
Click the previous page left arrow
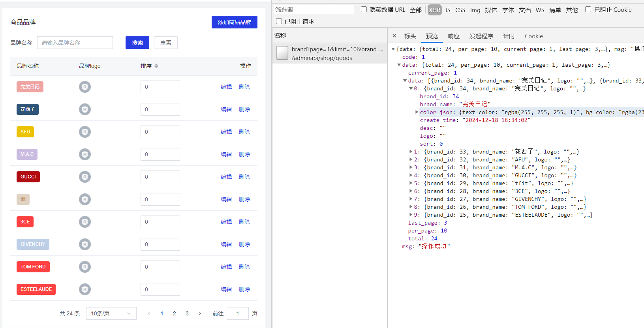(149, 313)
